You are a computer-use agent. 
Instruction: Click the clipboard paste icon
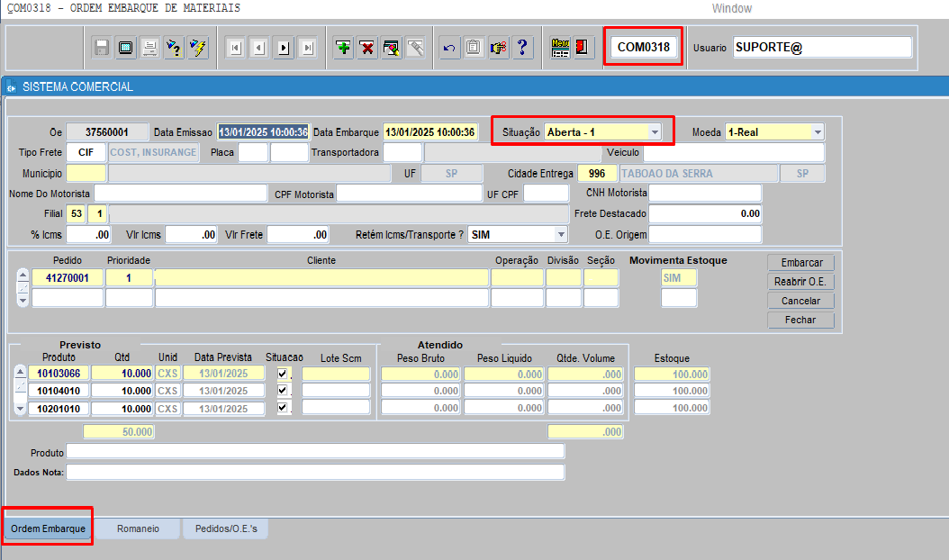(x=474, y=47)
